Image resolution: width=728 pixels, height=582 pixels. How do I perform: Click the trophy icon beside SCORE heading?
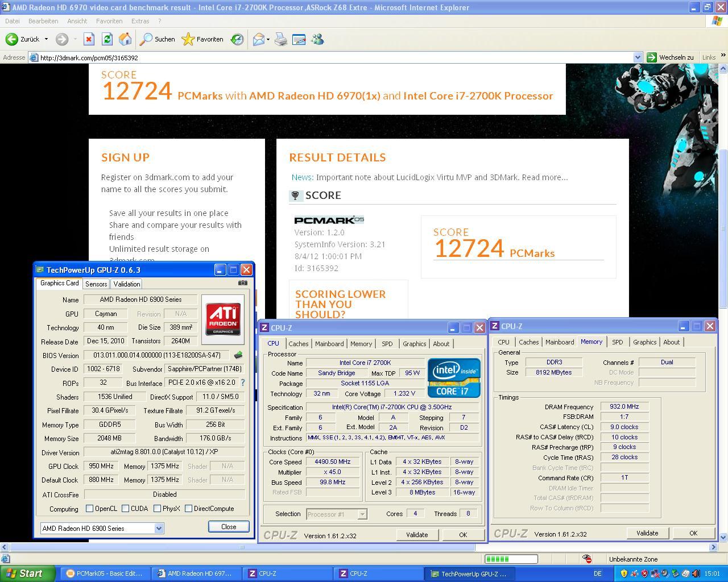pos(295,196)
